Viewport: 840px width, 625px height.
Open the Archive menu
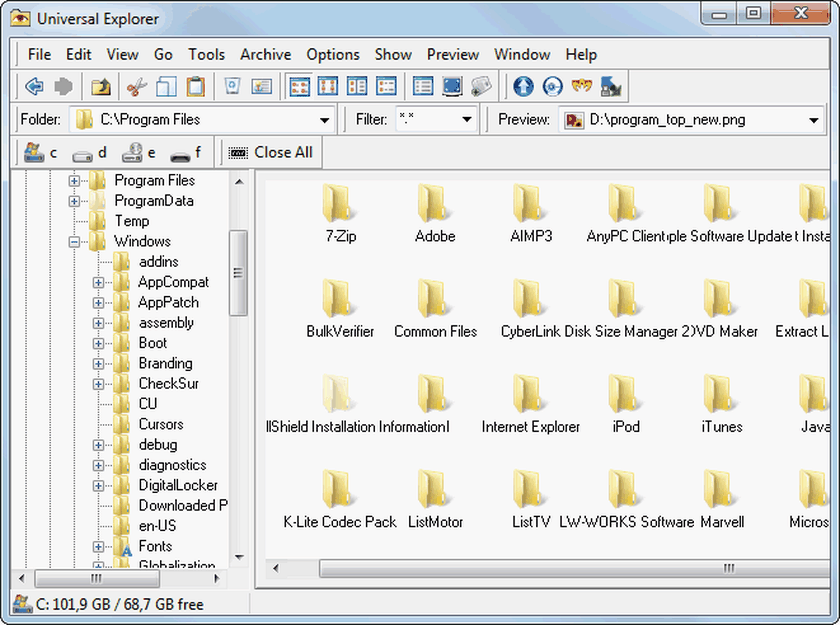click(x=266, y=55)
